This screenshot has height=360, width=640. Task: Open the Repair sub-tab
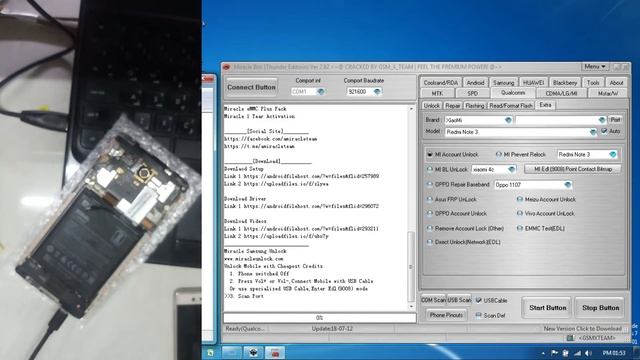[453, 106]
